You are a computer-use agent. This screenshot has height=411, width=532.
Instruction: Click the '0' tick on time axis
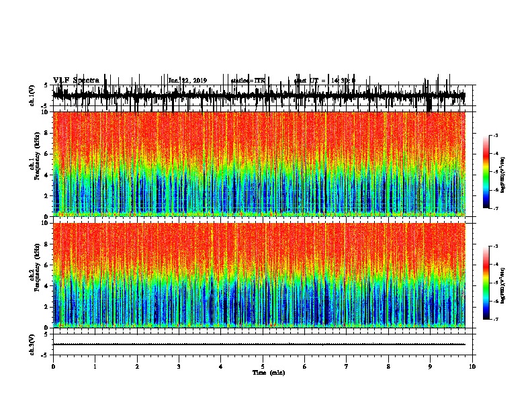(53, 367)
